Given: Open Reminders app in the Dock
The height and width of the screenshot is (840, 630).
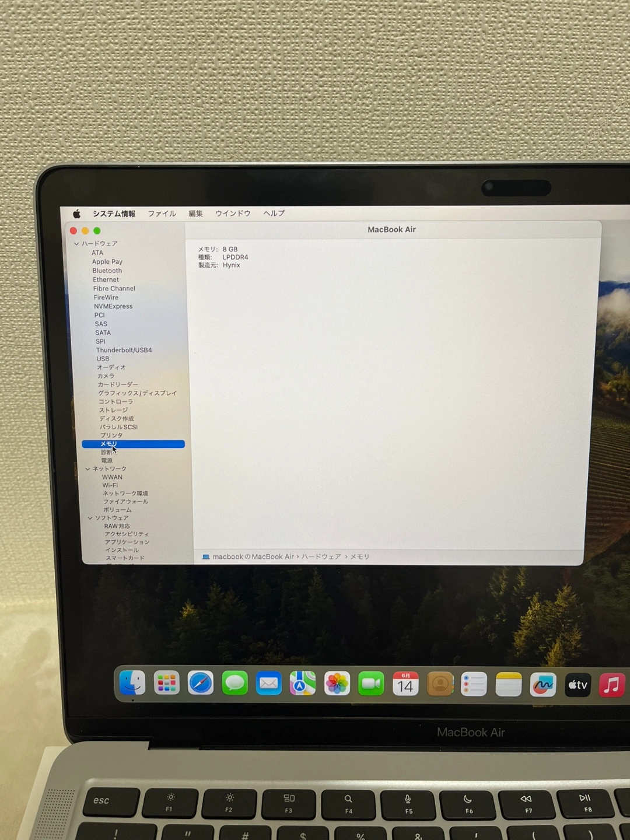Looking at the screenshot, I should pos(474,684).
